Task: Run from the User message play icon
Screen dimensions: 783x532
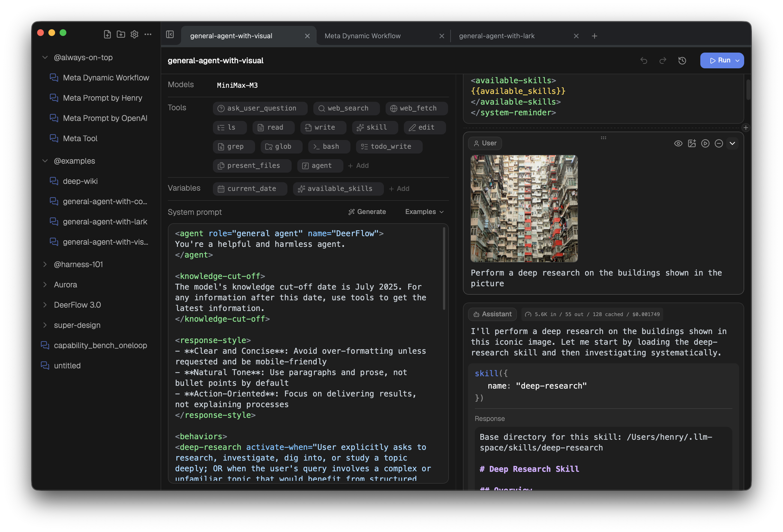Action: pos(705,143)
